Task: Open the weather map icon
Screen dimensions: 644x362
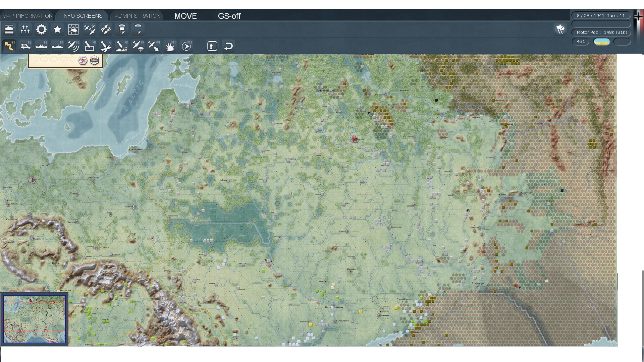Action: coord(73,29)
